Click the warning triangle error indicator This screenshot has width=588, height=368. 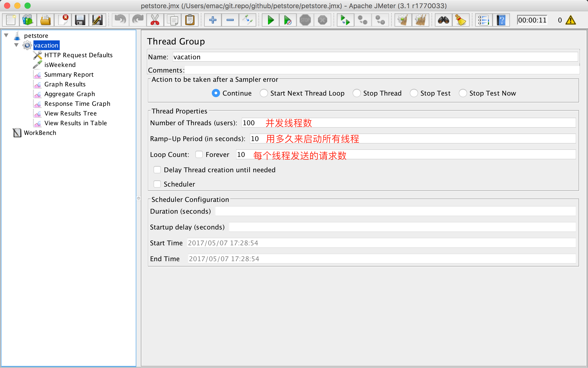click(x=571, y=20)
